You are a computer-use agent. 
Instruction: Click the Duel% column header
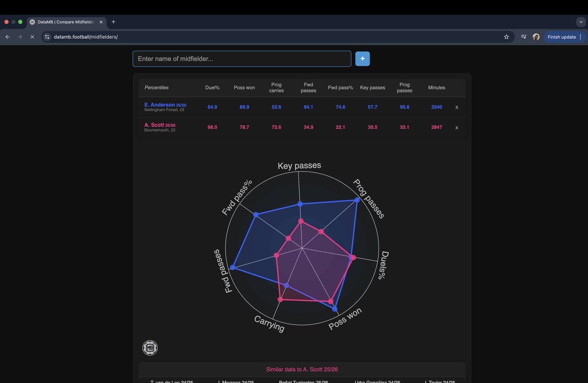212,87
